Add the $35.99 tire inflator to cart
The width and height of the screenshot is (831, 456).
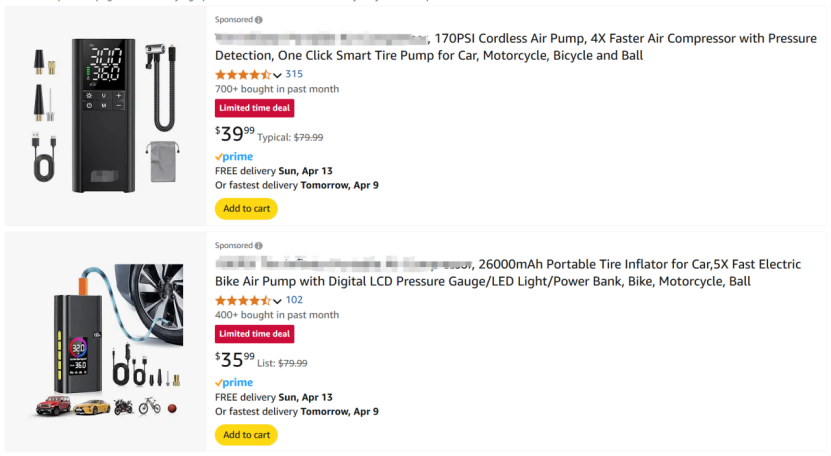click(x=246, y=435)
